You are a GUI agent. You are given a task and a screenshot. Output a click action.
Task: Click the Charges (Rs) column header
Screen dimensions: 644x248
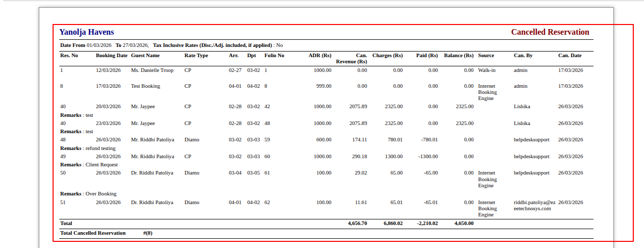pyautogui.click(x=387, y=55)
